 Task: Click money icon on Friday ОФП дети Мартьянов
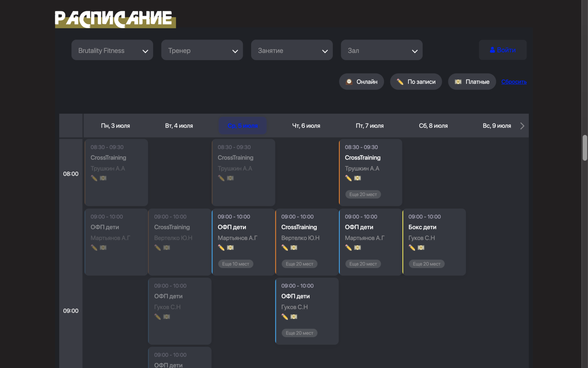point(357,247)
